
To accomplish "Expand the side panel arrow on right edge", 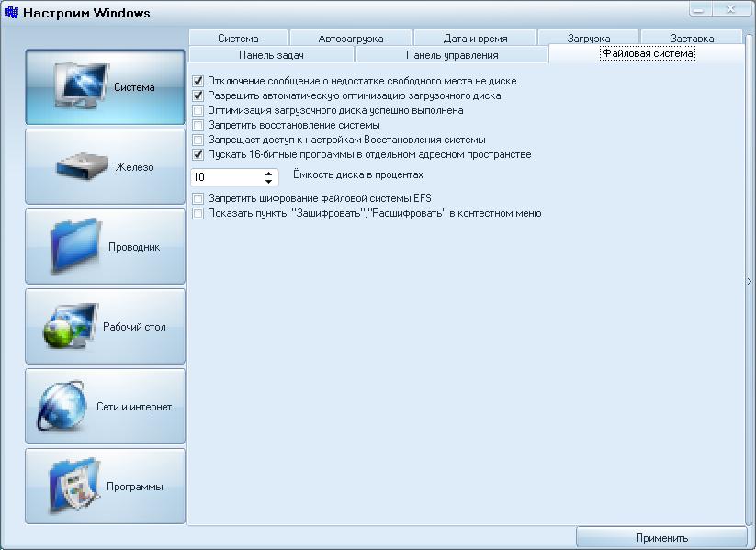I will tap(750, 281).
